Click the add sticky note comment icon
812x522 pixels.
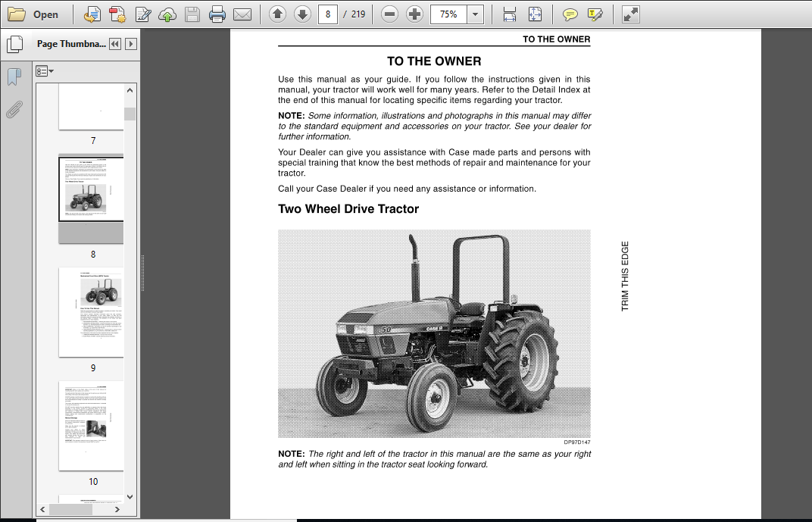[x=570, y=14]
